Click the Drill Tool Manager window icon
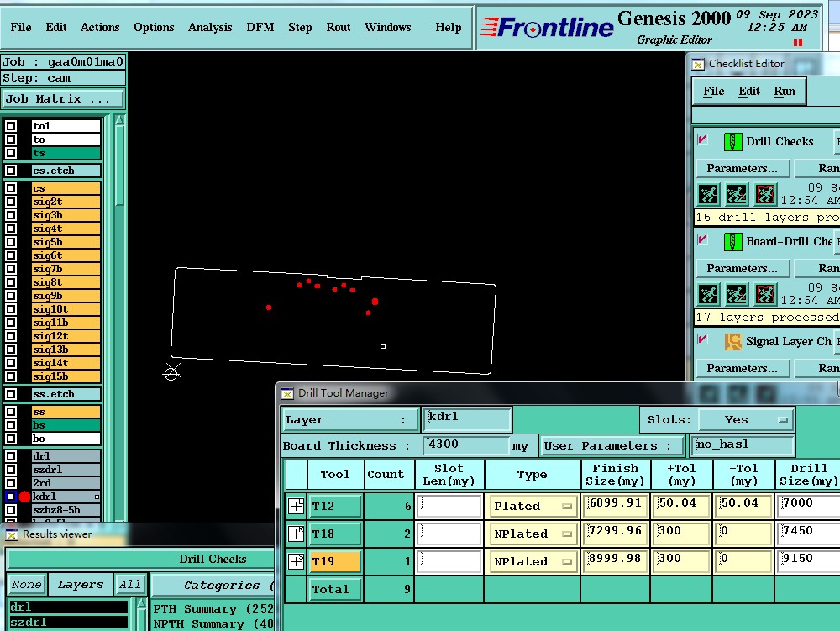The image size is (840, 631). click(287, 394)
